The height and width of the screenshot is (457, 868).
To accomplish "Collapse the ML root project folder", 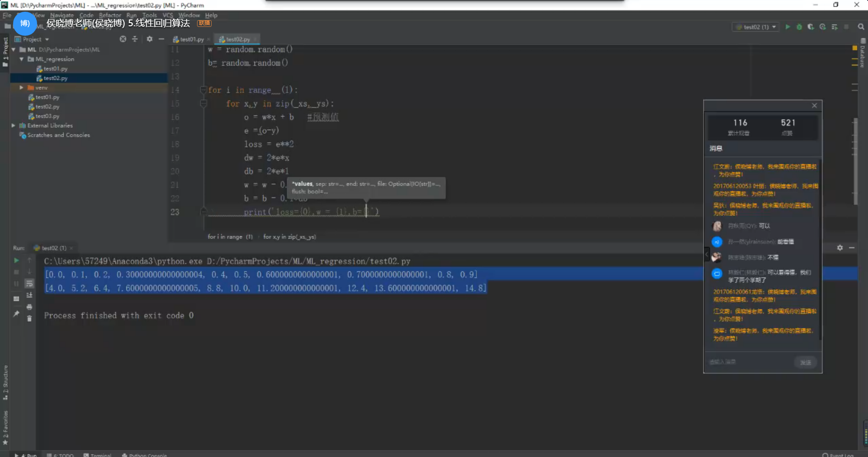I will pyautogui.click(x=14, y=50).
